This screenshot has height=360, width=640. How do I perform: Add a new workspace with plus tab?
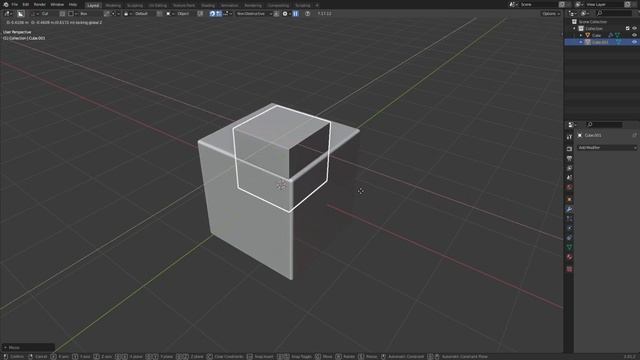[x=317, y=5]
